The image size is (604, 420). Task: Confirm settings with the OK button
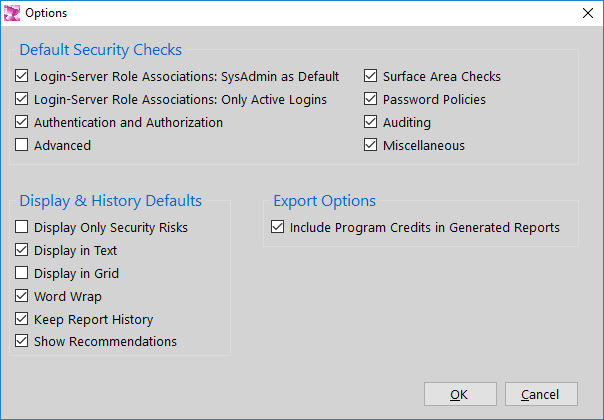click(x=460, y=394)
